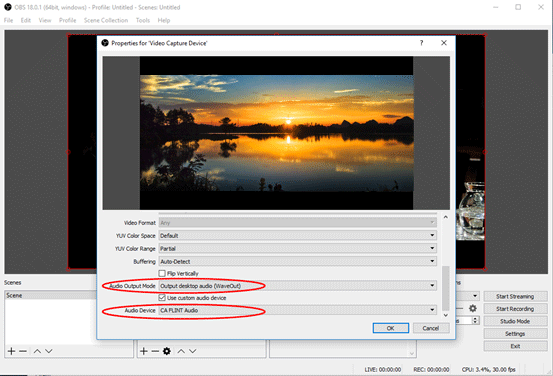This screenshot has height=376, width=553.
Task: Enable the Flip Vertically checkbox
Action: click(x=162, y=273)
